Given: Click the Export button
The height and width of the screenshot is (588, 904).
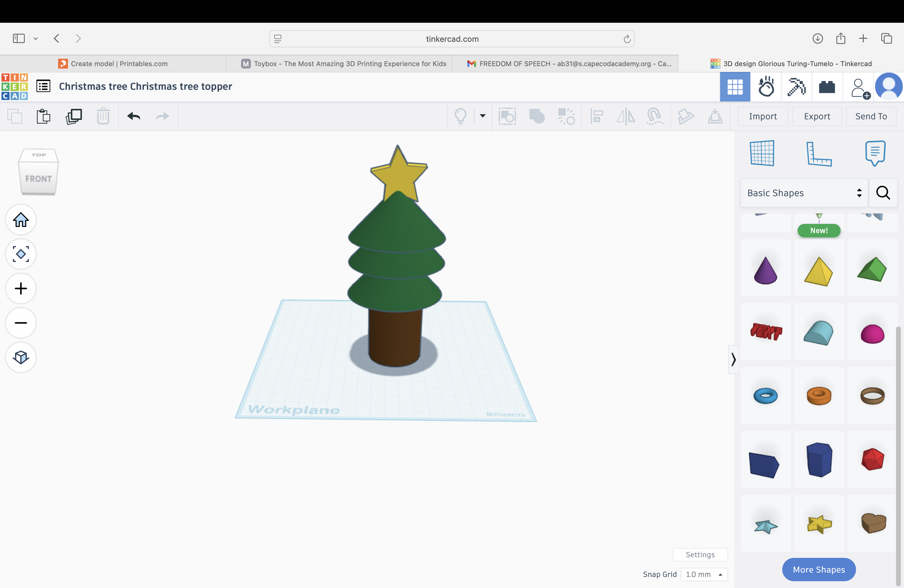Looking at the screenshot, I should (817, 116).
